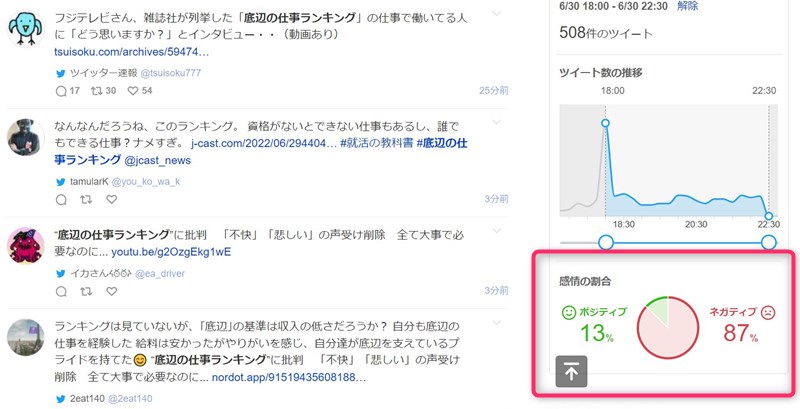The image size is (800, 409).
Task: Click 解除 to clear the time range
Action: coord(688,6)
